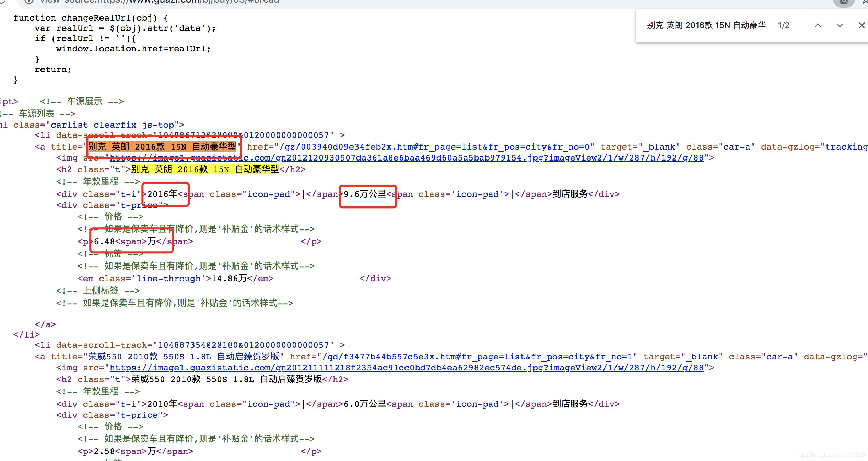The height and width of the screenshot is (461, 868).
Task: Click the comment 车源列表
Action: click(x=37, y=114)
